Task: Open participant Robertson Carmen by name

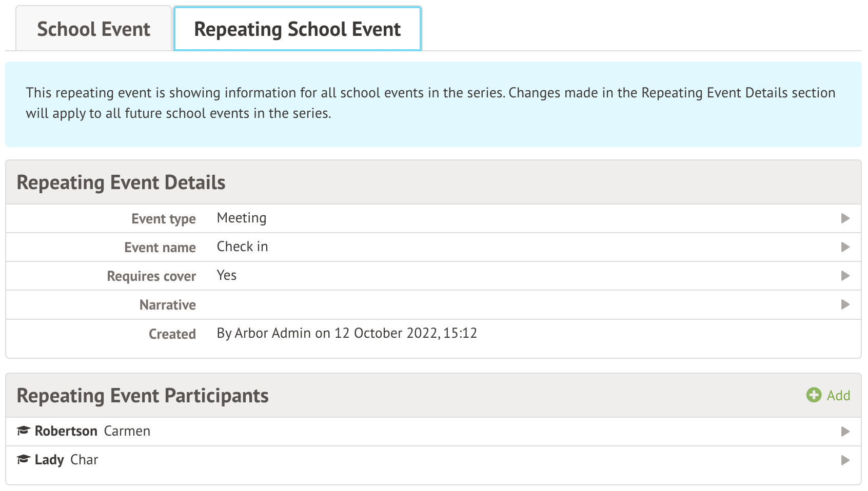Action: click(x=92, y=431)
